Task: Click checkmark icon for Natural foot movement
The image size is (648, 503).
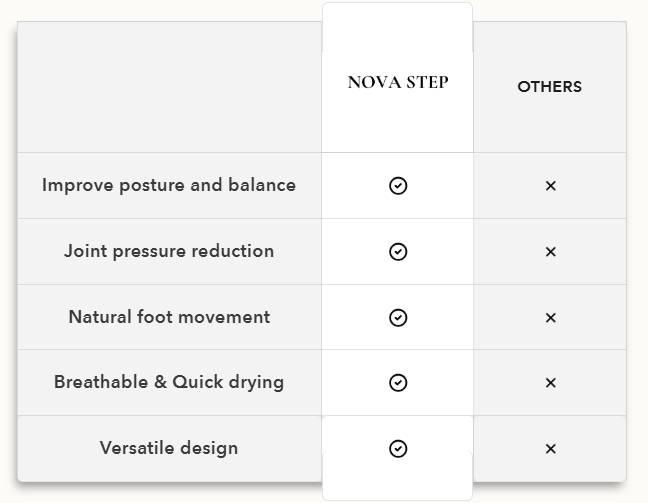Action: [398, 318]
